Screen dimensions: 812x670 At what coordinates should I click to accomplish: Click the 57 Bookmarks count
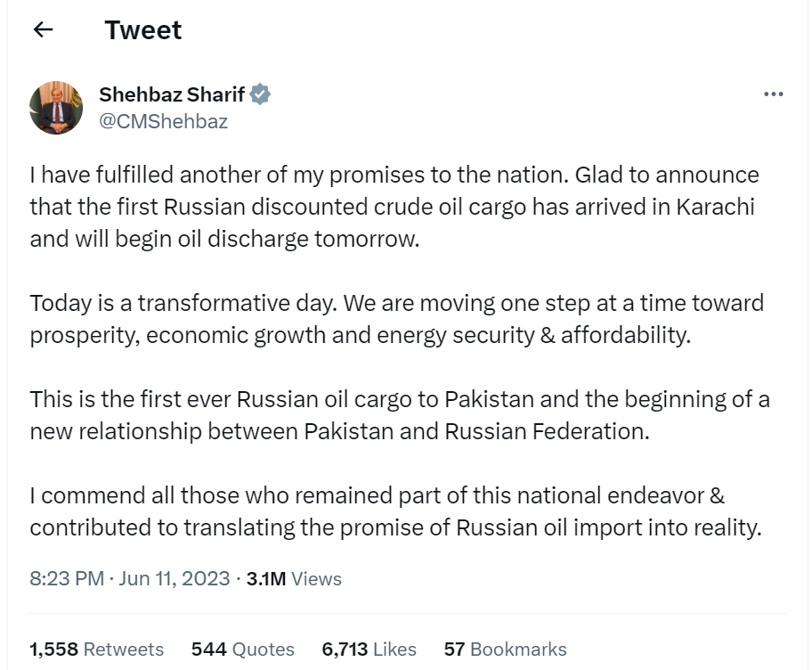click(505, 650)
